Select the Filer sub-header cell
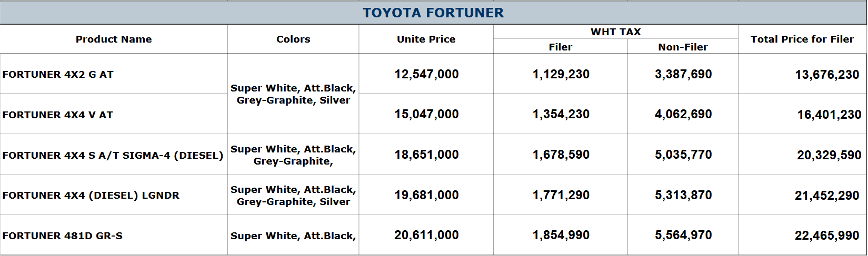Screen dimensions: 868x256 pyautogui.click(x=560, y=47)
